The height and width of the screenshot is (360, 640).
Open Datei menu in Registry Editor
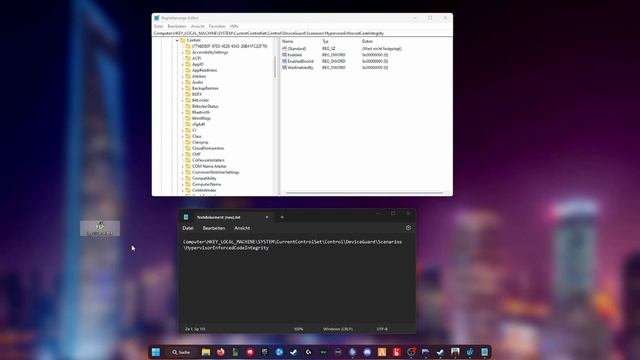click(158, 26)
